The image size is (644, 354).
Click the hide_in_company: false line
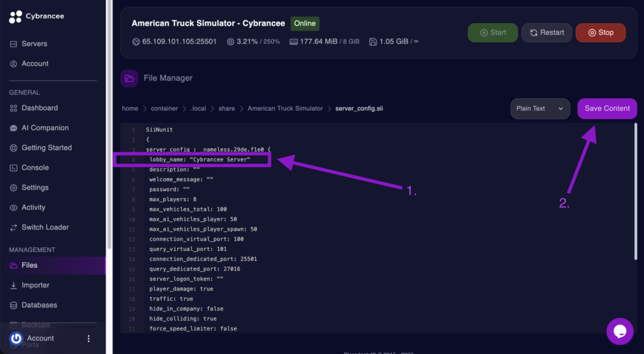tap(186, 309)
